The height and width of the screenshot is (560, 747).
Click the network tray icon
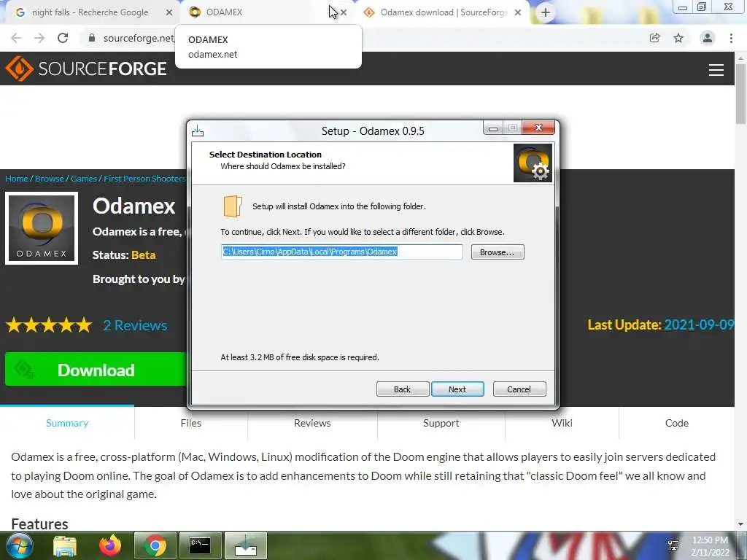[x=673, y=545]
